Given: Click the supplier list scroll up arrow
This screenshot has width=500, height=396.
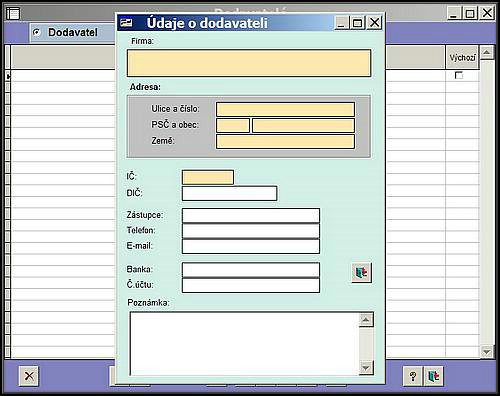Looking at the screenshot, I should [487, 53].
